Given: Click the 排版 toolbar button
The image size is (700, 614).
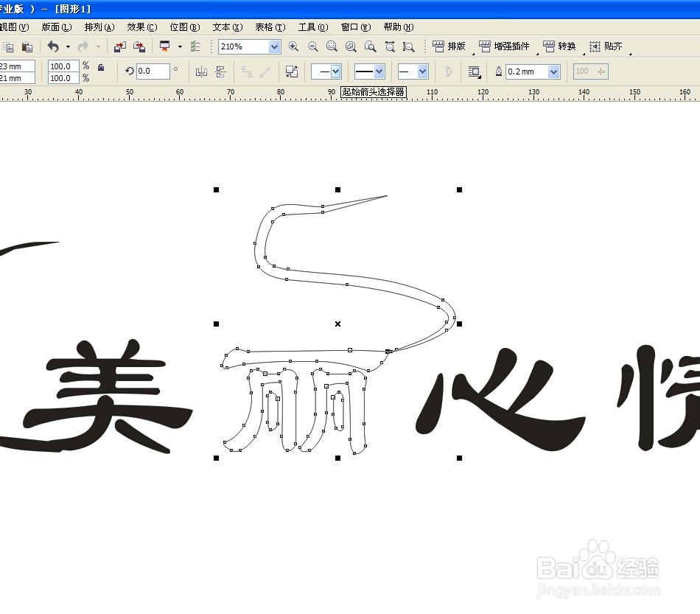Looking at the screenshot, I should (x=449, y=46).
